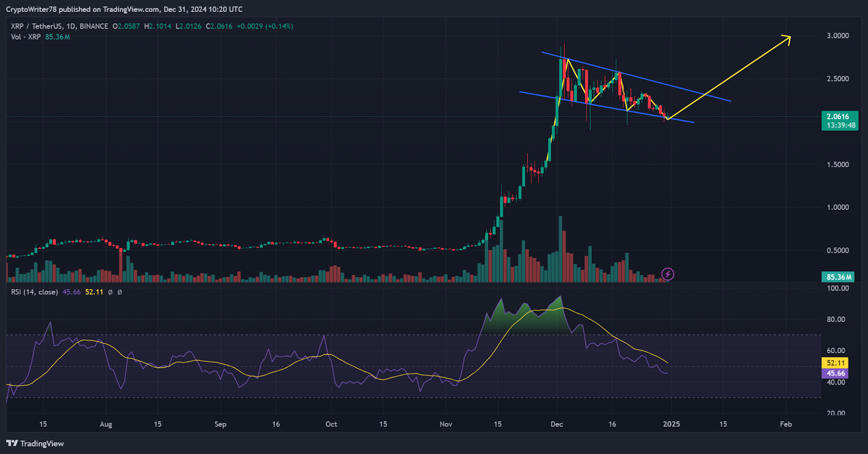Click the 2.5000 price axis label

(838, 79)
